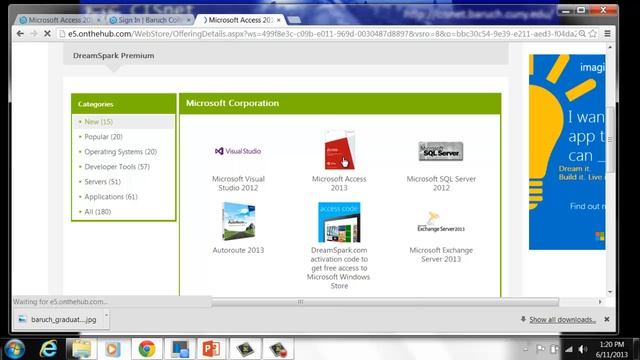Click the network signal tray icon
This screenshot has height=360, width=640.
pyautogui.click(x=569, y=349)
